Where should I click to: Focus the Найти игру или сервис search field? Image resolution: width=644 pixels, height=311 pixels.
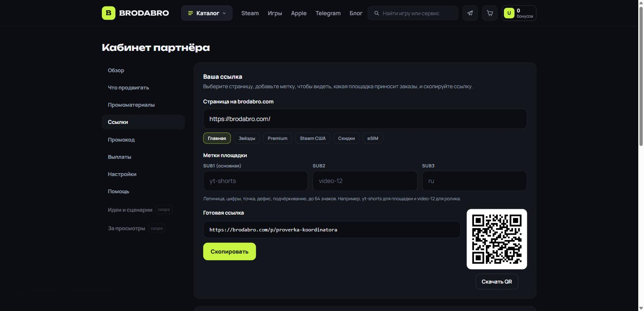tap(413, 13)
